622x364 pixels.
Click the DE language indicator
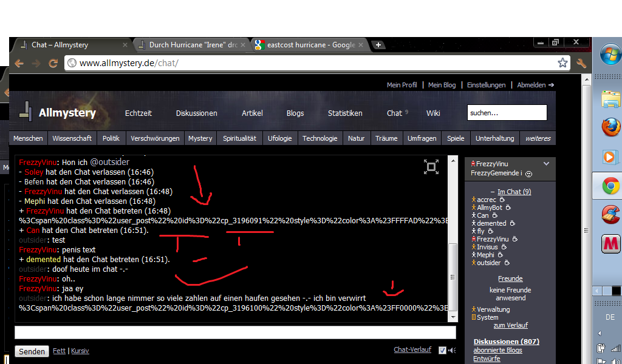point(610,317)
